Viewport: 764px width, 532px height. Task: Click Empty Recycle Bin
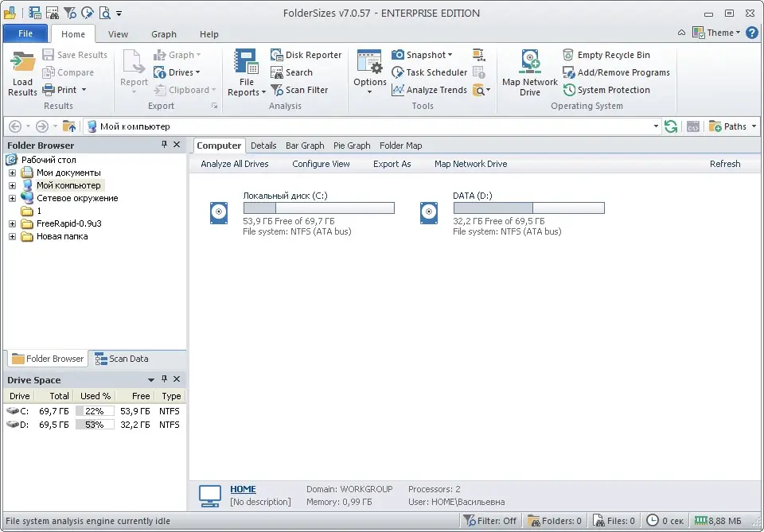(606, 55)
